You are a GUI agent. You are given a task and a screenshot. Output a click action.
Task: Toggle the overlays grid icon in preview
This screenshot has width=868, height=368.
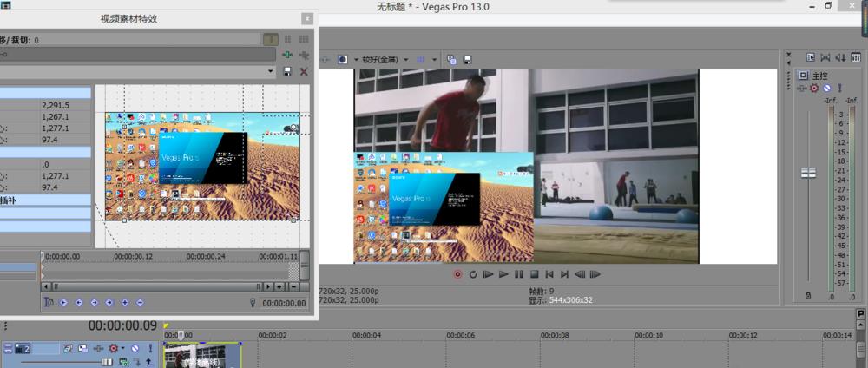[421, 60]
